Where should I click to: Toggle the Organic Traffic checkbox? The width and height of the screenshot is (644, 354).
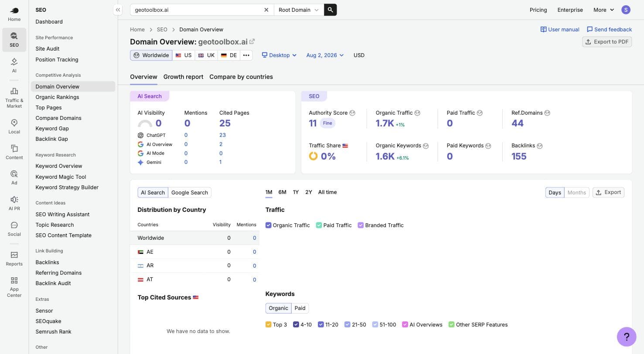(269, 225)
